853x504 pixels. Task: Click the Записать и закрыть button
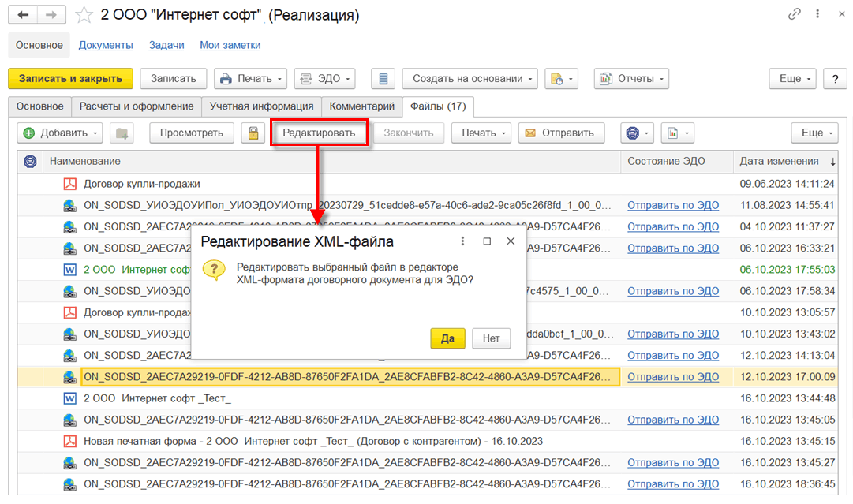point(70,78)
